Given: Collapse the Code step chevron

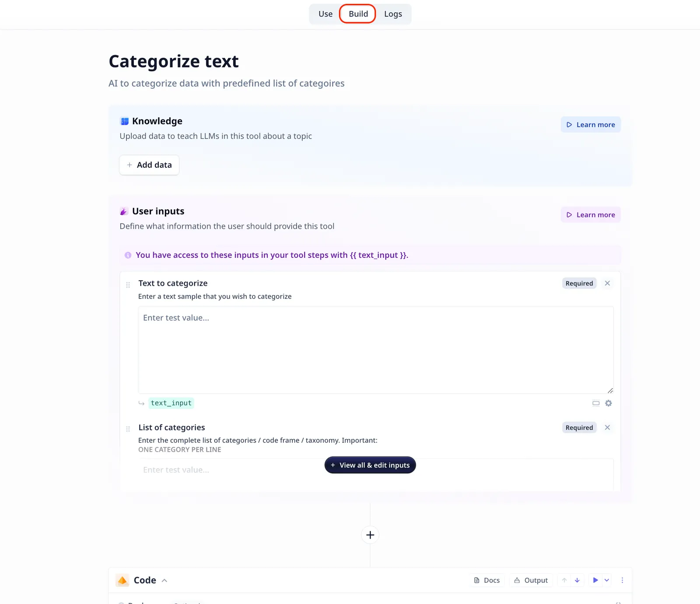Looking at the screenshot, I should click(x=164, y=581).
